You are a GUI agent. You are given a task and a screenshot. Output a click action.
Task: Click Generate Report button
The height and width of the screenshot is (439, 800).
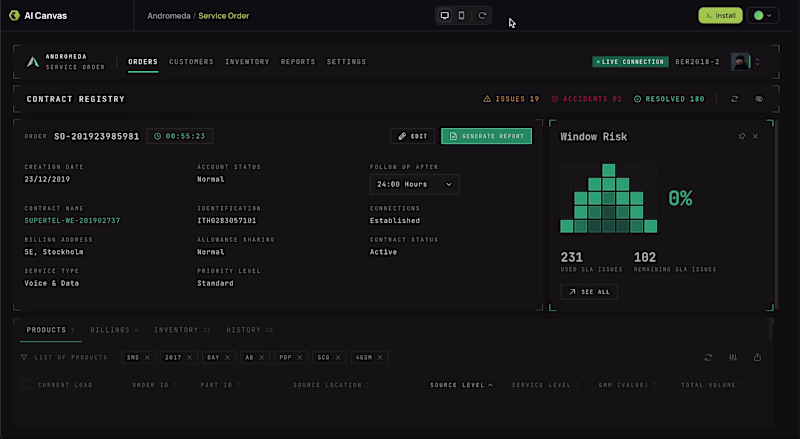pyautogui.click(x=486, y=136)
